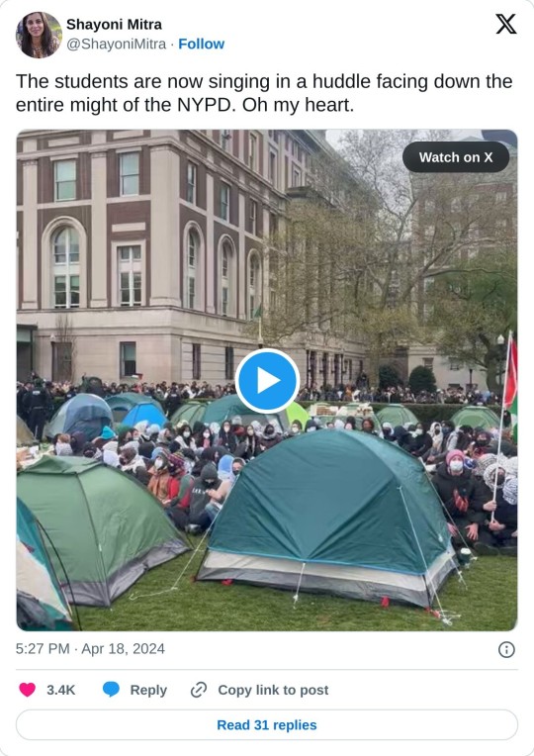Click the chain link copy icon
Image resolution: width=534 pixels, height=756 pixels.
[199, 690]
